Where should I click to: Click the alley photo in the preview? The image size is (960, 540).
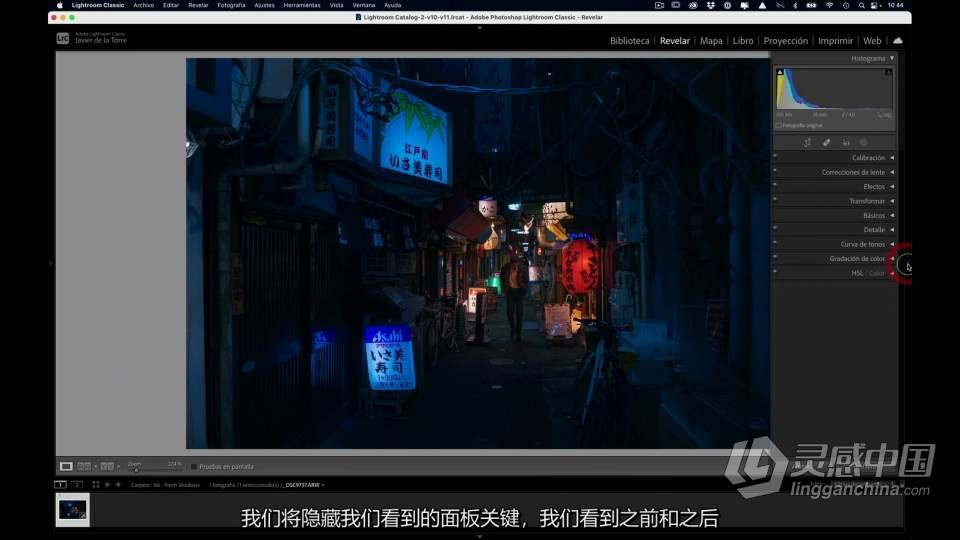pos(478,253)
